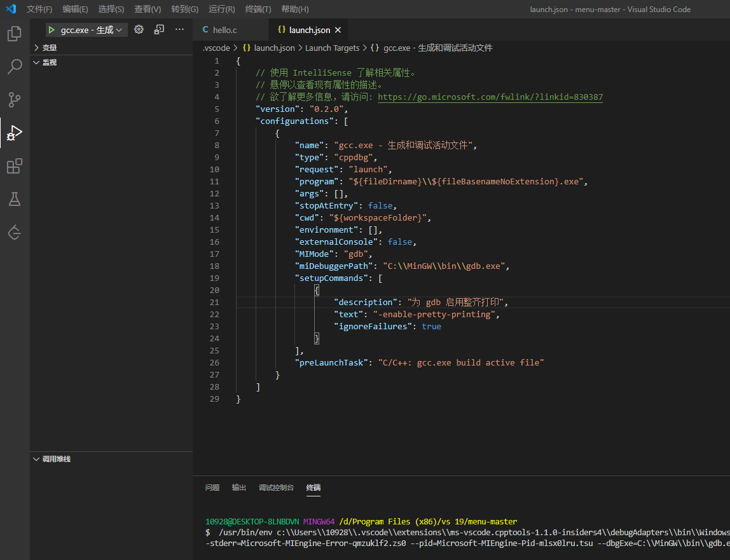Open the debug console icon in toolbar
This screenshot has height=560, width=730.
(x=159, y=30)
